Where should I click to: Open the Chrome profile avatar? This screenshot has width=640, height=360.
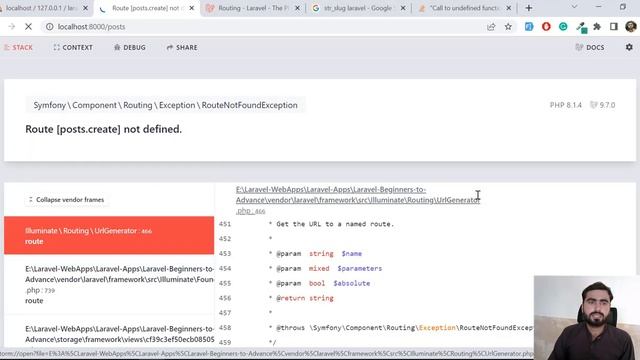pyautogui.click(x=631, y=27)
